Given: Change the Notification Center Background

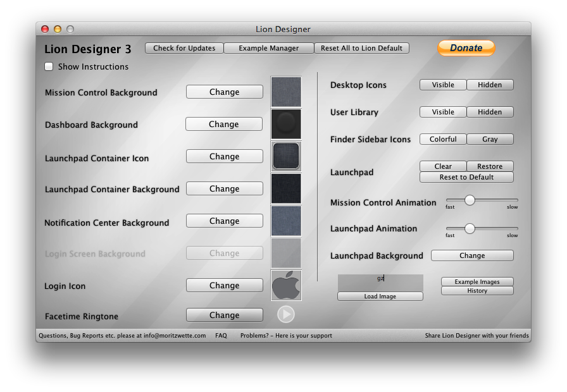Looking at the screenshot, I should [225, 221].
